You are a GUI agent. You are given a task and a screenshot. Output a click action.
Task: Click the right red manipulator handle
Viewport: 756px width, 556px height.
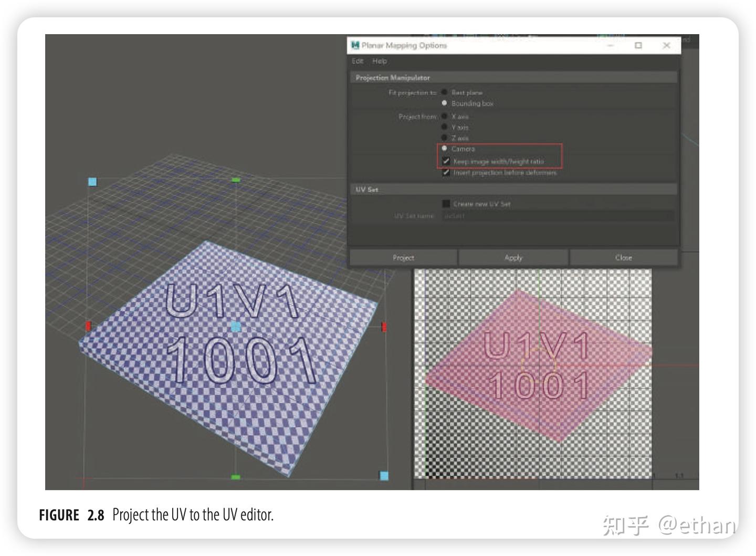click(384, 327)
